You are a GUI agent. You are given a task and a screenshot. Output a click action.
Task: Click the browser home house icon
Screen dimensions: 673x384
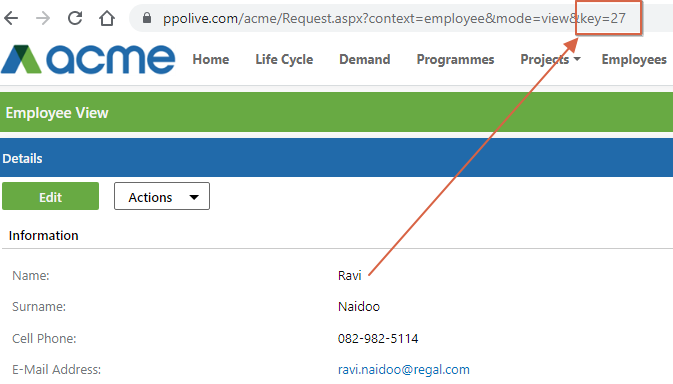click(107, 18)
